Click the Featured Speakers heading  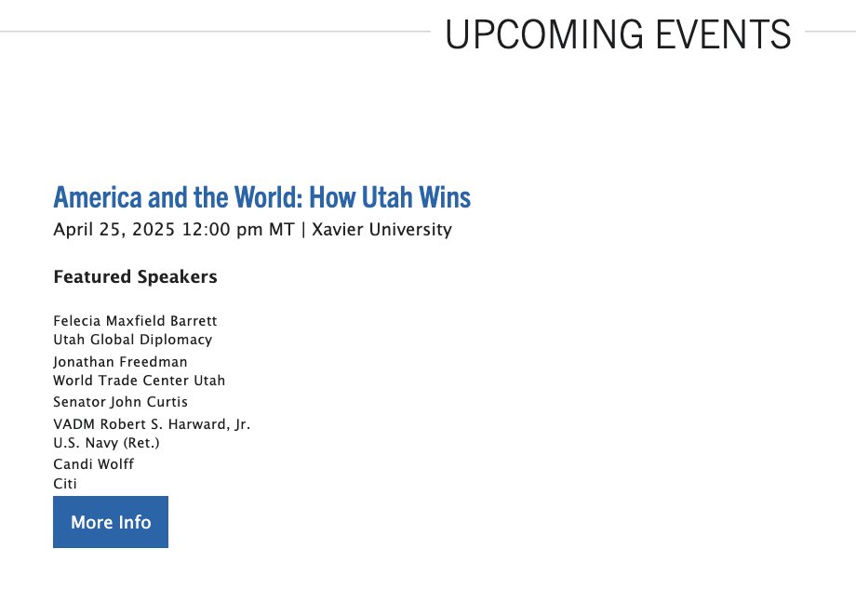point(135,276)
